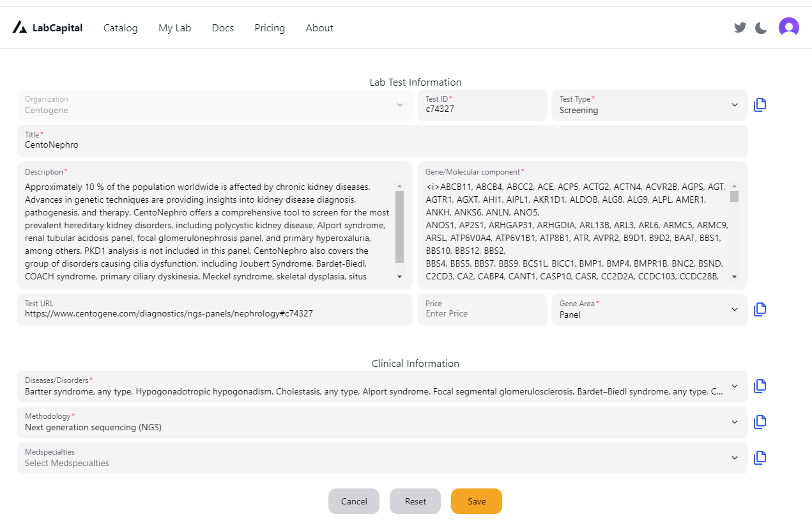Click the Title field containing CentoNephro
Viewport: 812px width, 530px height.
(x=382, y=141)
